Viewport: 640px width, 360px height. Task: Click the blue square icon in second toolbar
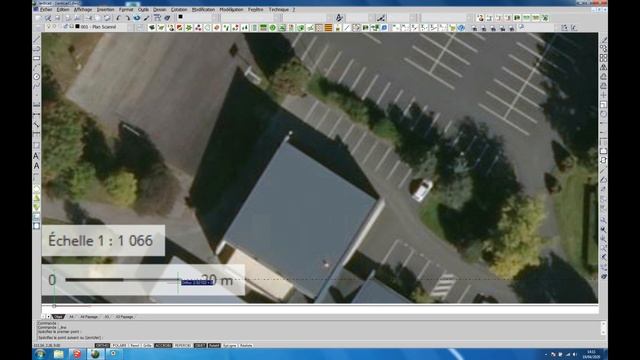click(384, 28)
